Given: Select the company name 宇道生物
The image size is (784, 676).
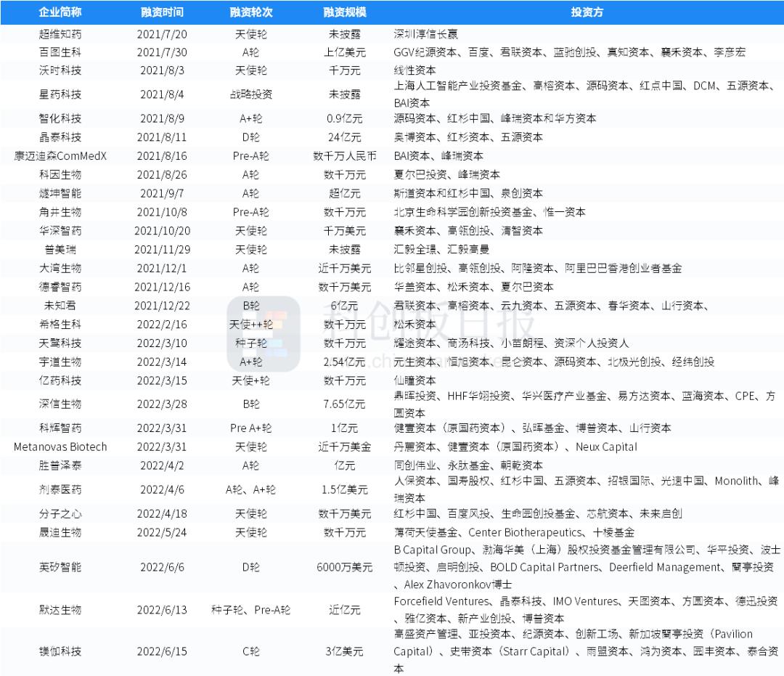Looking at the screenshot, I should click(x=60, y=362).
